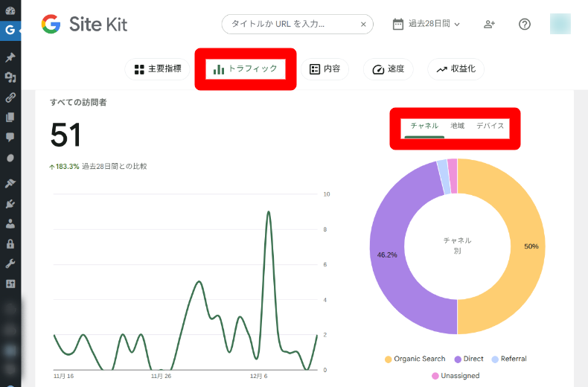
Task: Open the user avatar in top right
Action: point(560,24)
